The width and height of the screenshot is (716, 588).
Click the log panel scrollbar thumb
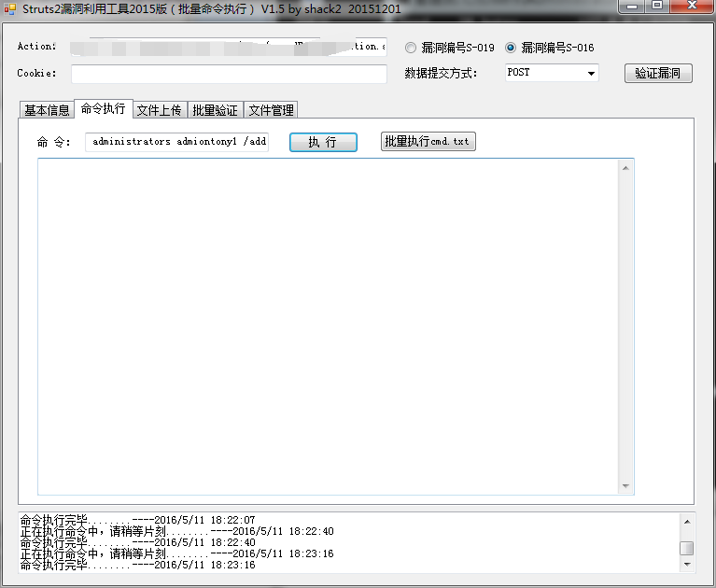[x=687, y=548]
